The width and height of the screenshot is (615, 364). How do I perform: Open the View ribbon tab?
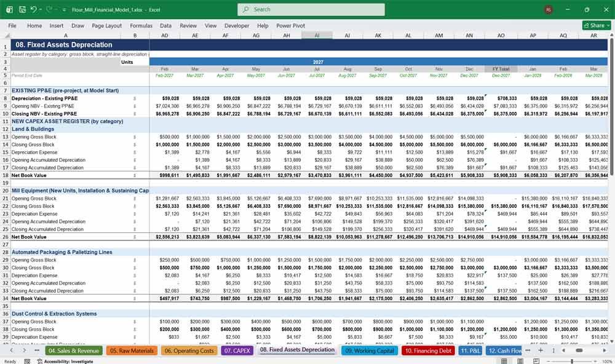coord(210,25)
